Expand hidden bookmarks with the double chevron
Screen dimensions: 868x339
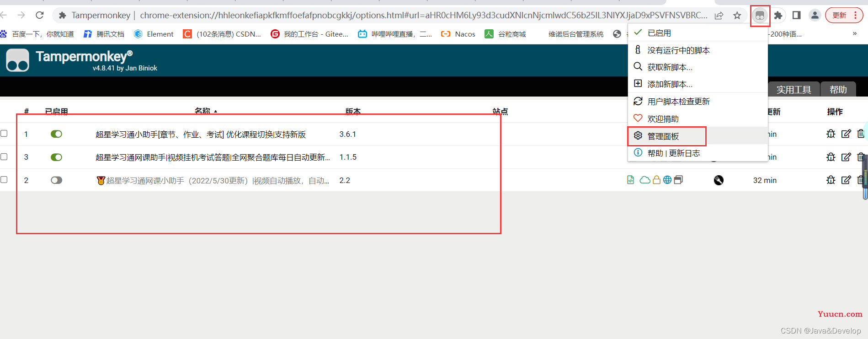pyautogui.click(x=855, y=33)
